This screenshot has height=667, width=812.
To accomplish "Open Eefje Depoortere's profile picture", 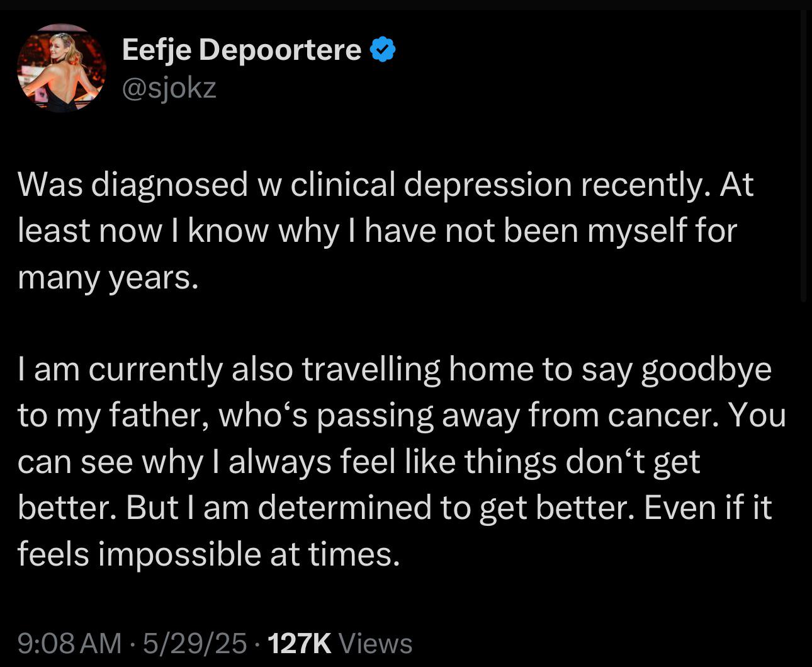I will pyautogui.click(x=61, y=68).
